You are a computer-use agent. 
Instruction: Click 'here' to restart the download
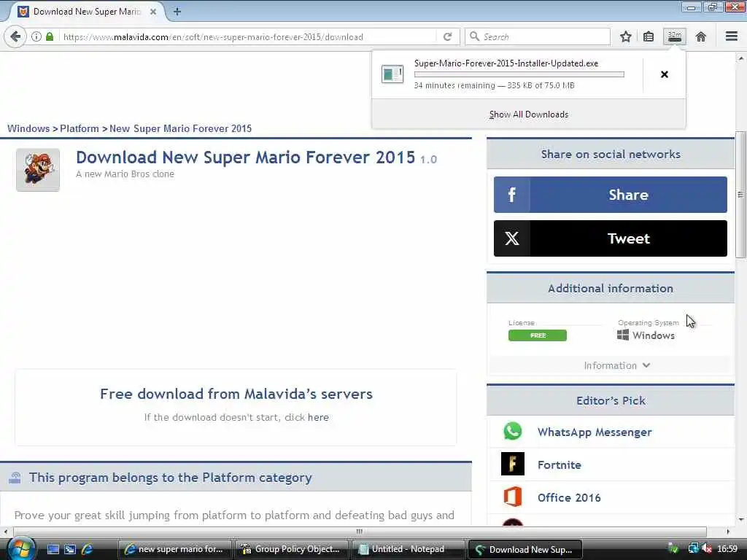(318, 417)
